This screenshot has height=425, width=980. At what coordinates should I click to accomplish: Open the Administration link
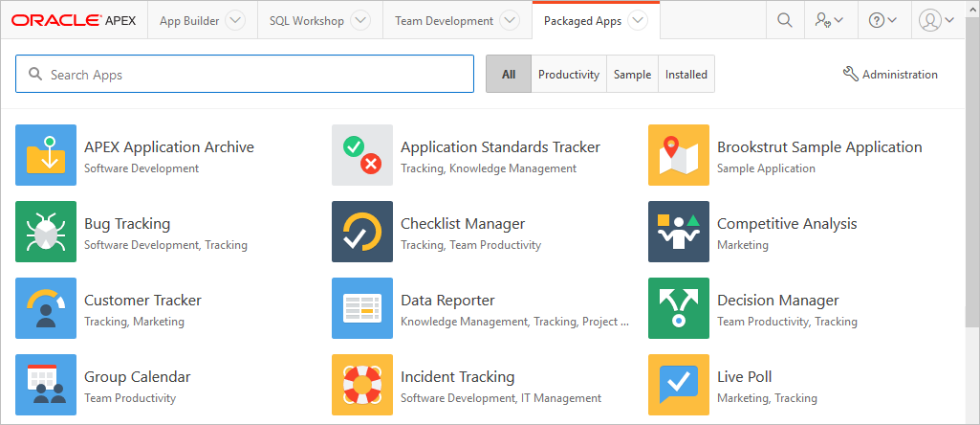891,75
